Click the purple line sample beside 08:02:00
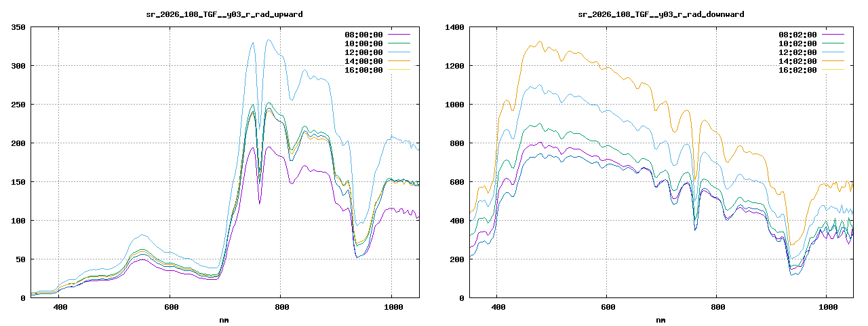 point(833,35)
